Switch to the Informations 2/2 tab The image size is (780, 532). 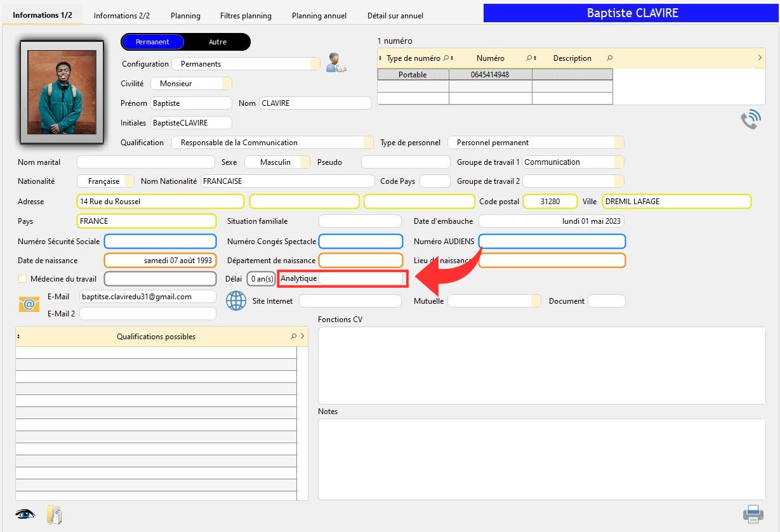[x=121, y=15]
